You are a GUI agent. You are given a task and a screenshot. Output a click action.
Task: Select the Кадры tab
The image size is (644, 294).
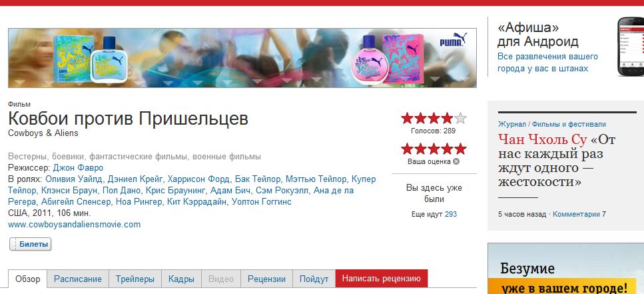coord(181,279)
